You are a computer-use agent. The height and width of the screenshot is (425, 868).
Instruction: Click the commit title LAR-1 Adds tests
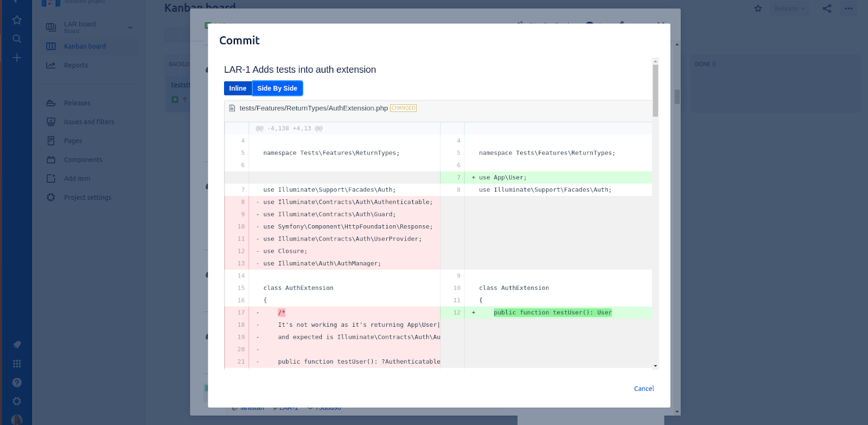point(300,69)
